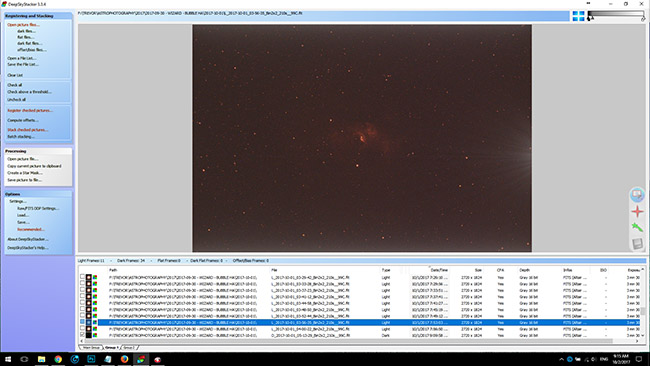650x366 pixels.
Task: Click offset/bias files link
Action: click(32, 50)
